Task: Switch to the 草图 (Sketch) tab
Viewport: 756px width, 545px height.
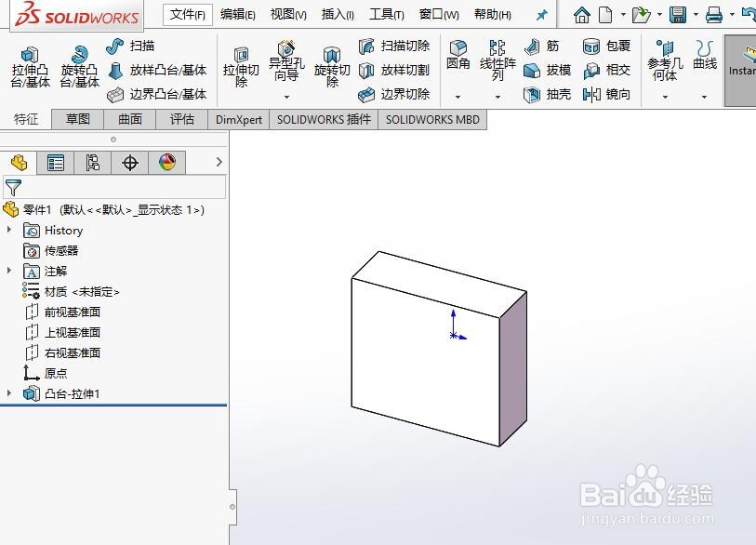Action: [77, 120]
